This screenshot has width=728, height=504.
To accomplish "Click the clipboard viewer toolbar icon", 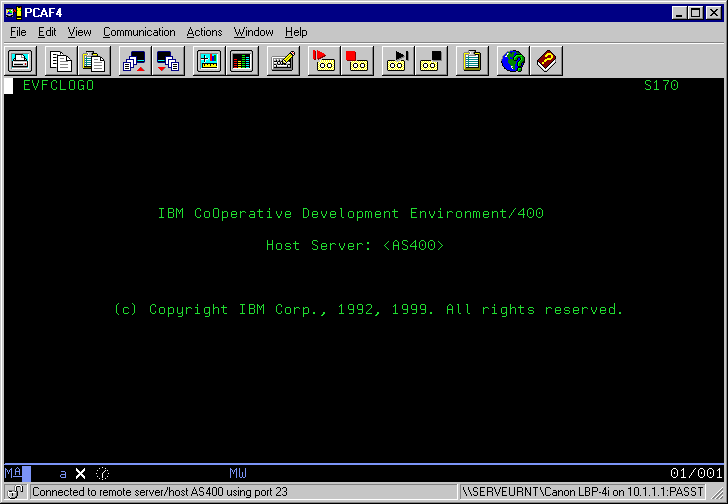I will (471, 61).
